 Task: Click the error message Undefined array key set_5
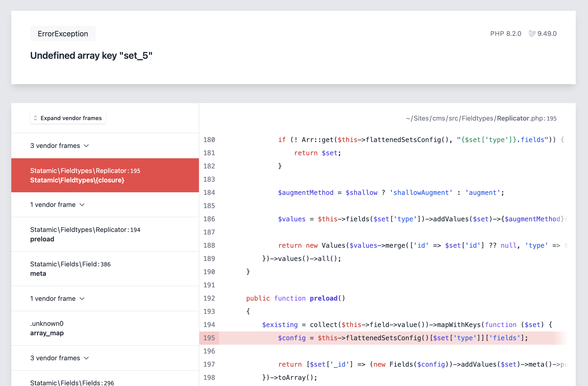pos(91,56)
